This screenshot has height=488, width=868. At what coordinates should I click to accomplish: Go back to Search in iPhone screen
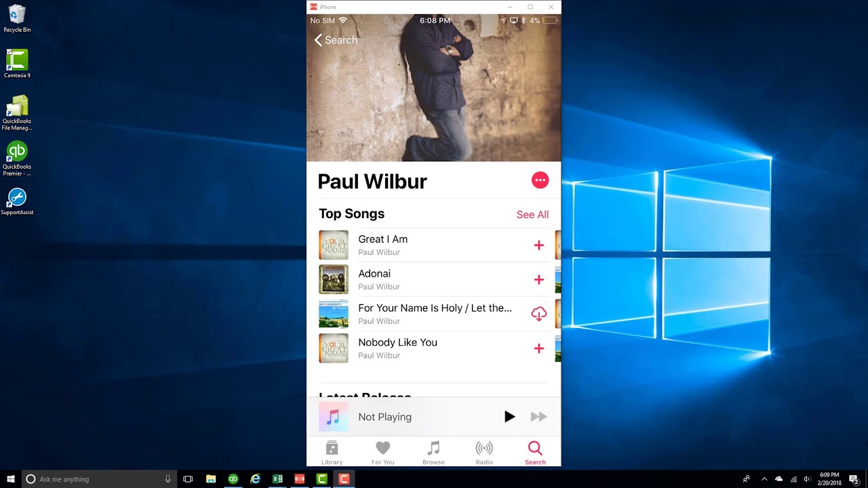coord(336,40)
